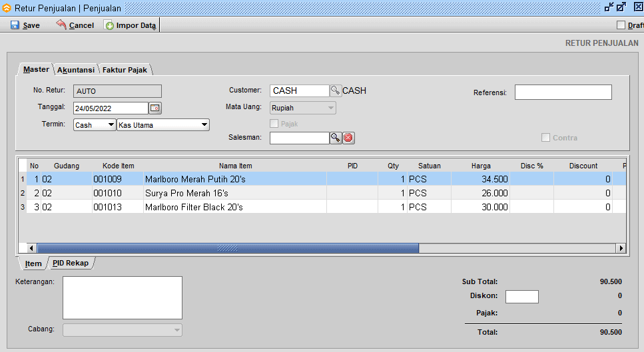The height and width of the screenshot is (352, 644).
Task: Click the Diskon input field
Action: point(522,296)
